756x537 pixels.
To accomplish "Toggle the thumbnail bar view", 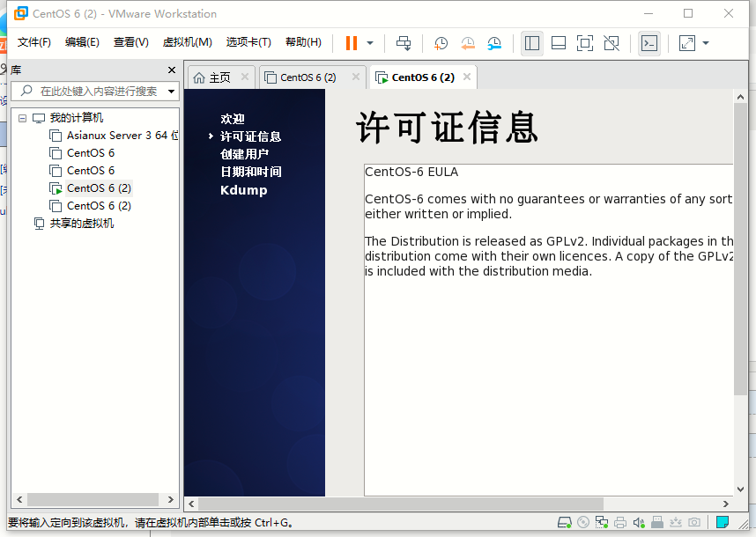I will [x=559, y=43].
